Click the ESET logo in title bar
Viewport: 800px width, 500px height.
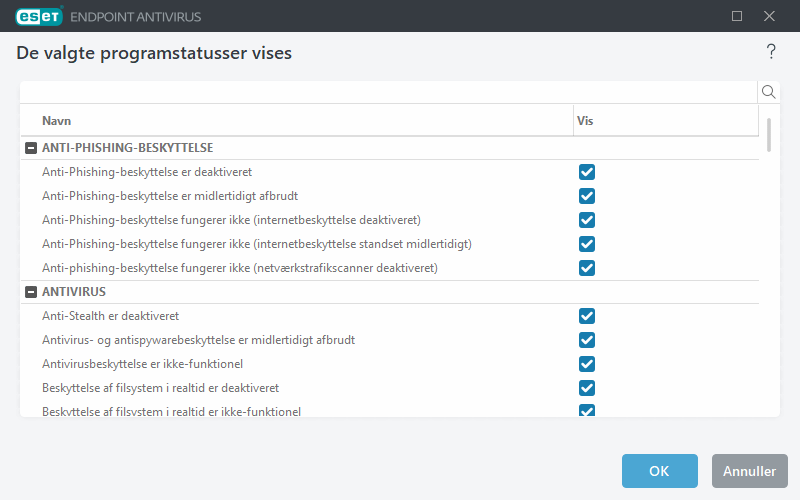point(39,16)
